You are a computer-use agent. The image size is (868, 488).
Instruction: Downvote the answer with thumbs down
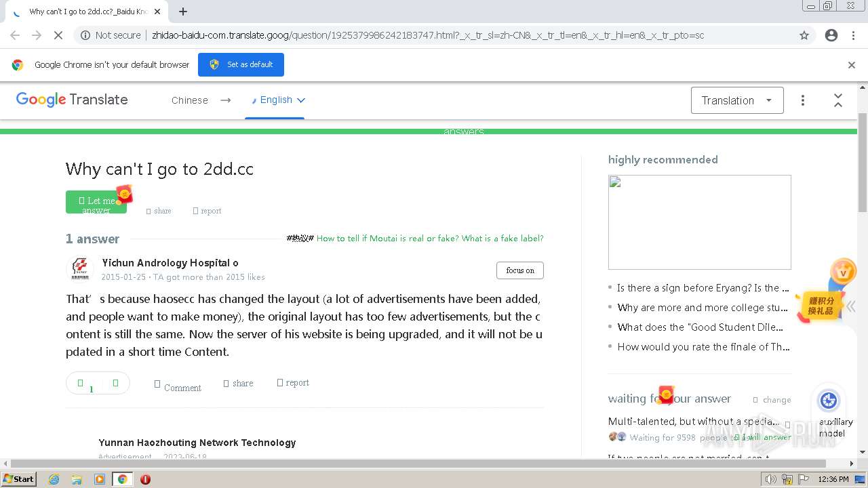[115, 383]
